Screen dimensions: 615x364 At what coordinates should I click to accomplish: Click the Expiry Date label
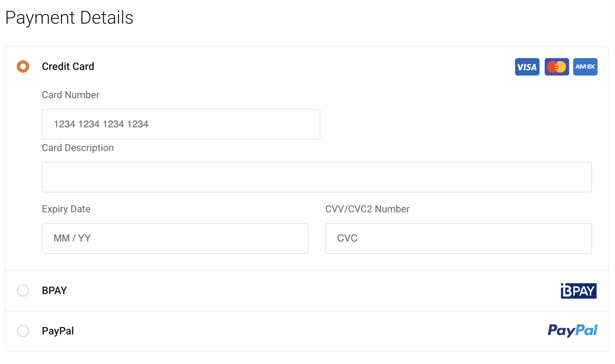coord(66,209)
